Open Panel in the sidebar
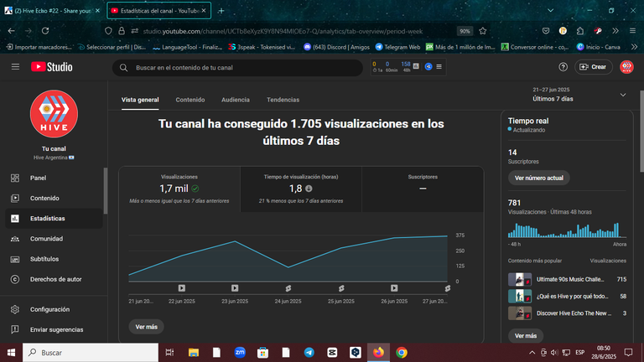644x362 pixels. (x=54, y=178)
